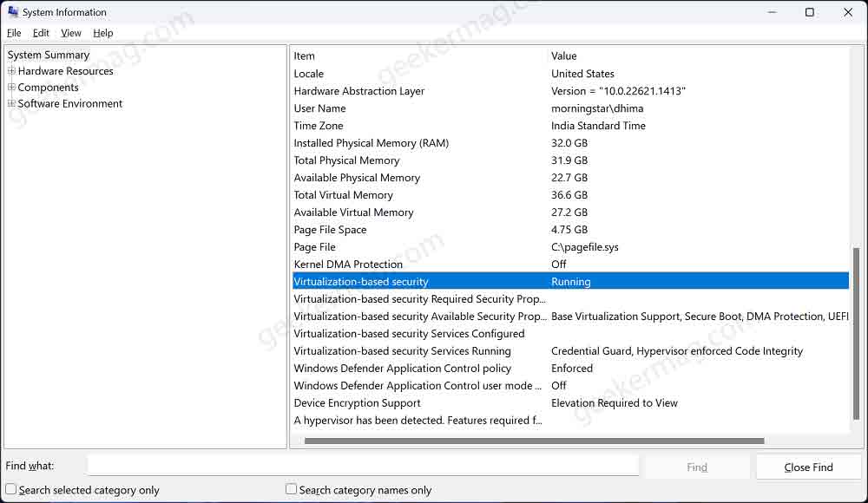Select the Time Zone row
The height and width of the screenshot is (503, 868).
tap(571, 126)
